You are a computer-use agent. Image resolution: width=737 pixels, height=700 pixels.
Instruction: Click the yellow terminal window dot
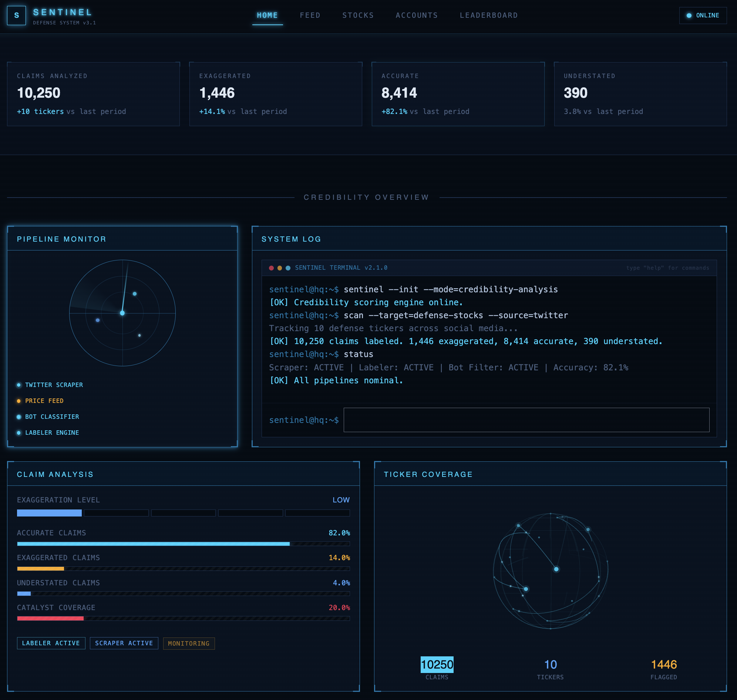pyautogui.click(x=279, y=268)
